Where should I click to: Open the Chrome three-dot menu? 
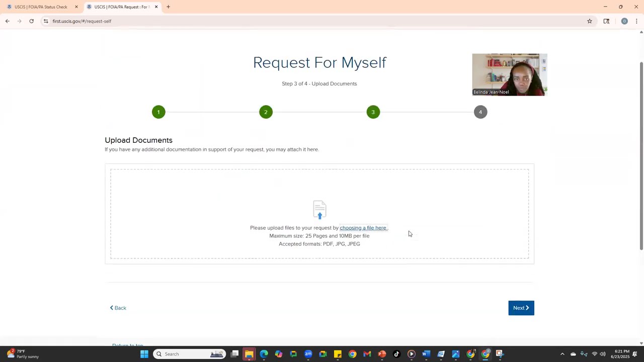[x=636, y=21]
